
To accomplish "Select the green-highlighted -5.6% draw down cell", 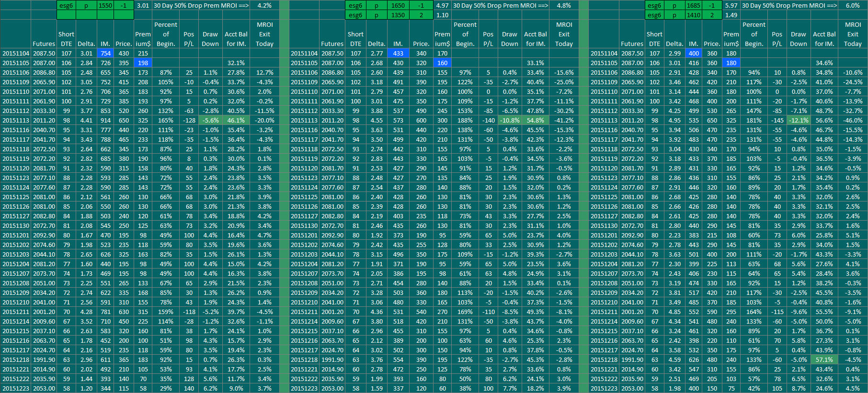I will coord(211,121).
